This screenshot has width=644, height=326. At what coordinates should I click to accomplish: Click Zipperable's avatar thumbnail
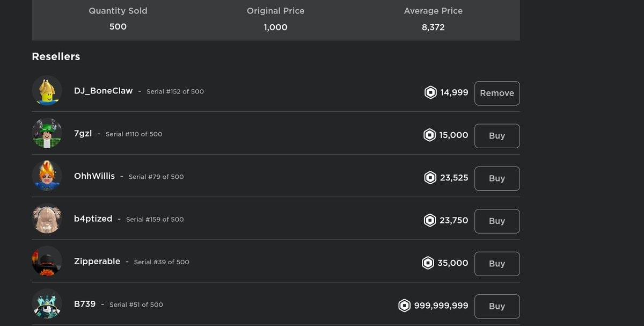coord(47,262)
